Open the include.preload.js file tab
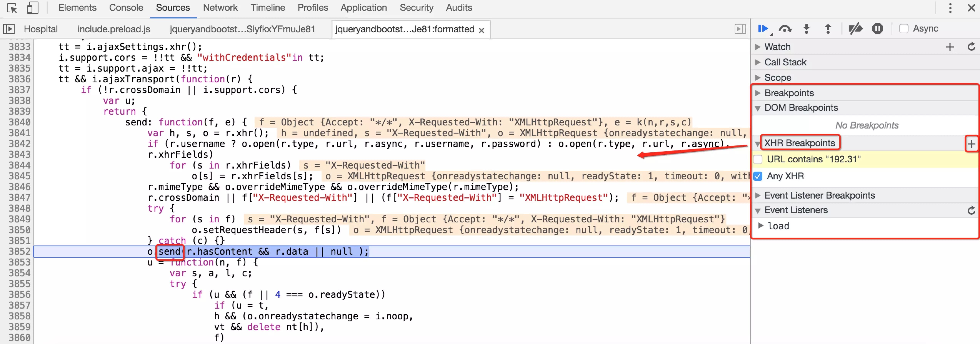The width and height of the screenshot is (980, 344). [x=114, y=29]
